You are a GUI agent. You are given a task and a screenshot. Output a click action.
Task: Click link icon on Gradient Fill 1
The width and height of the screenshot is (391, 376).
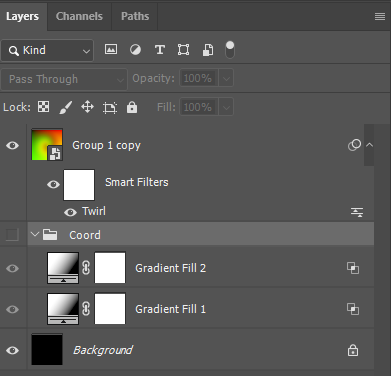(x=86, y=309)
